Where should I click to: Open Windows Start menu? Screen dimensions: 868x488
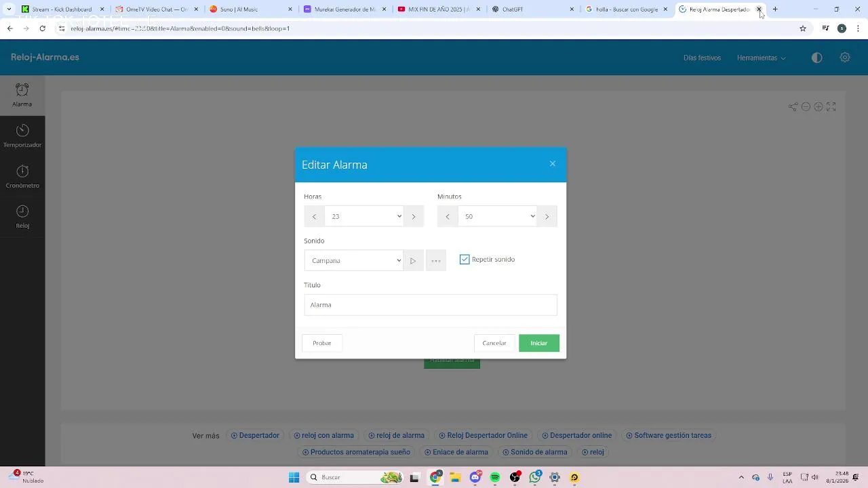[x=294, y=478]
